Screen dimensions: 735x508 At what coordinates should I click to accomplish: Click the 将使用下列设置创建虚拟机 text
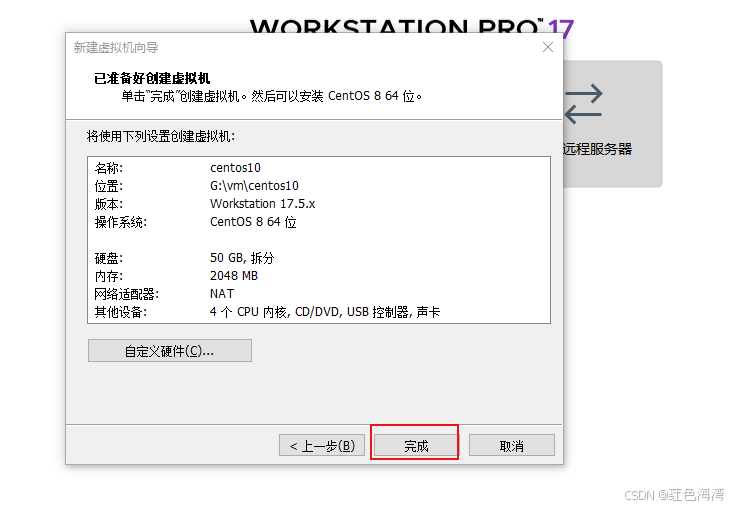161,136
